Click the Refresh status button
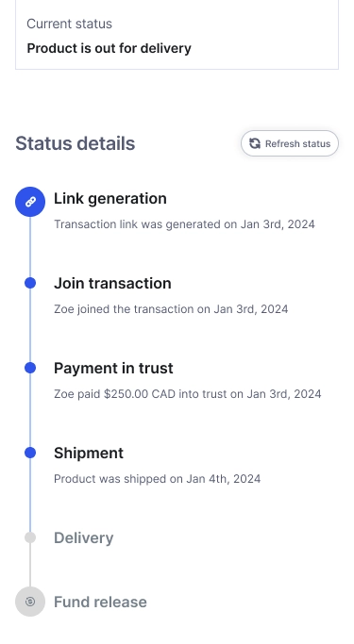Screen dimensions: 354x644 (x=290, y=143)
